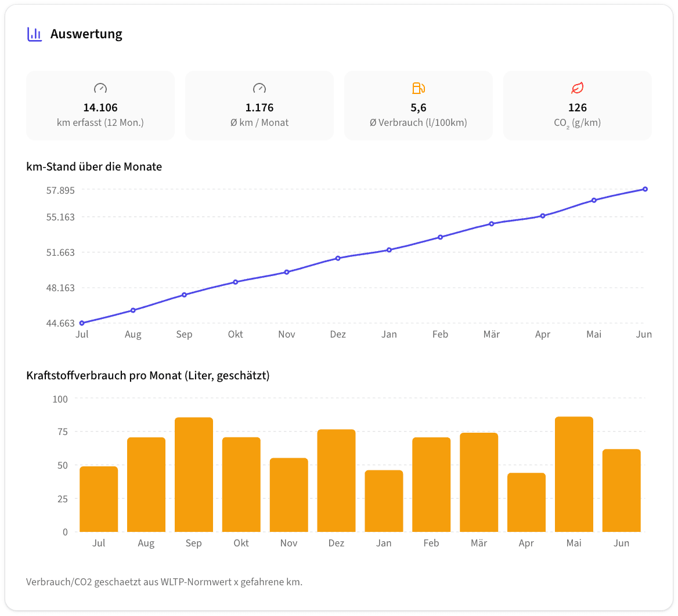Click the red leaf CO2 icon
Image resolution: width=678 pixels, height=616 pixels.
pos(577,88)
